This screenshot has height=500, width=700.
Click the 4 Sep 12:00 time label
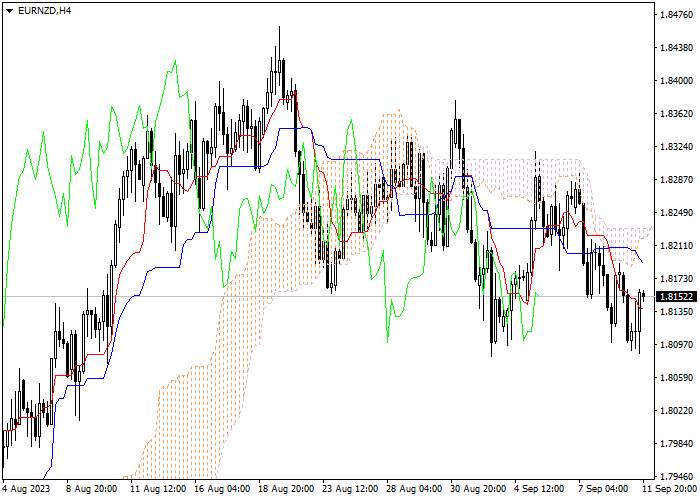tap(540, 489)
